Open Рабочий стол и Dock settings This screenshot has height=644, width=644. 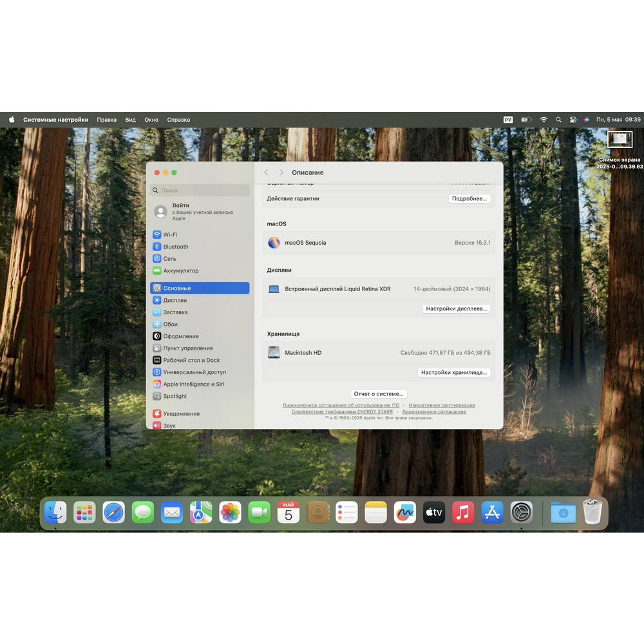(200, 360)
